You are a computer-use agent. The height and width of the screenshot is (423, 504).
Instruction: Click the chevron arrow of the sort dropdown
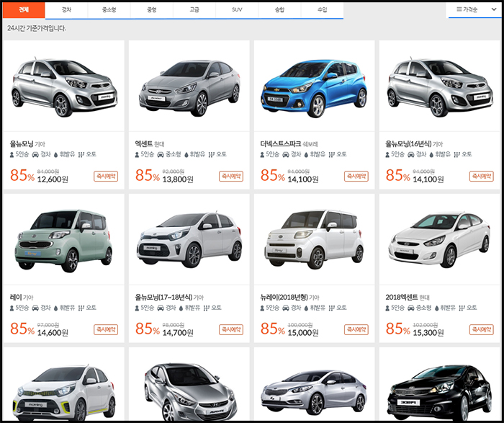494,9
